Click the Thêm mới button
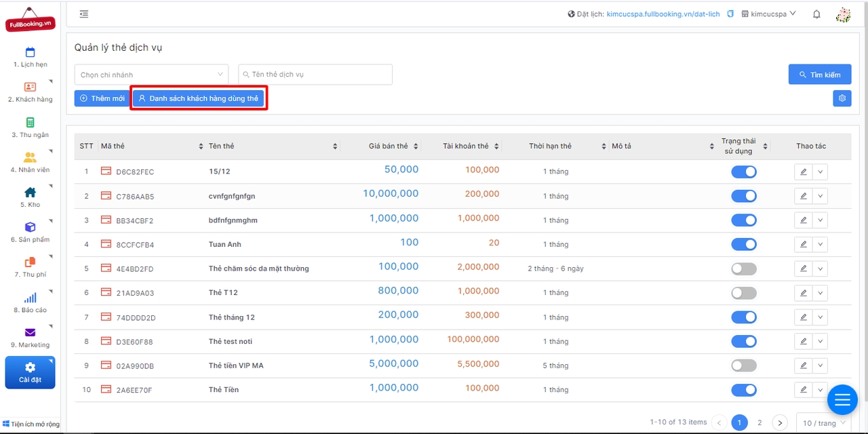The image size is (868, 434). coord(102,98)
